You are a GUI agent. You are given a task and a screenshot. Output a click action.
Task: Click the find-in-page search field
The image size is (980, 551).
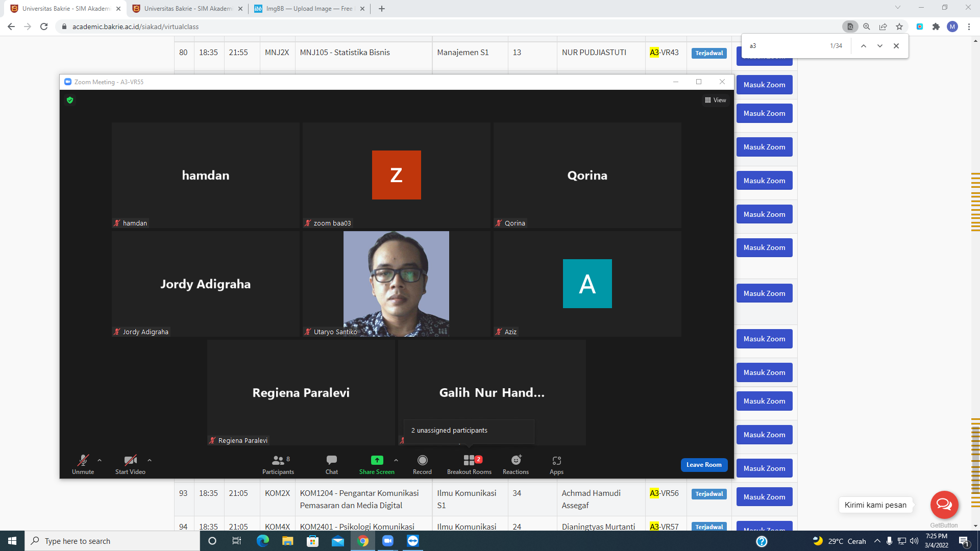pos(786,46)
